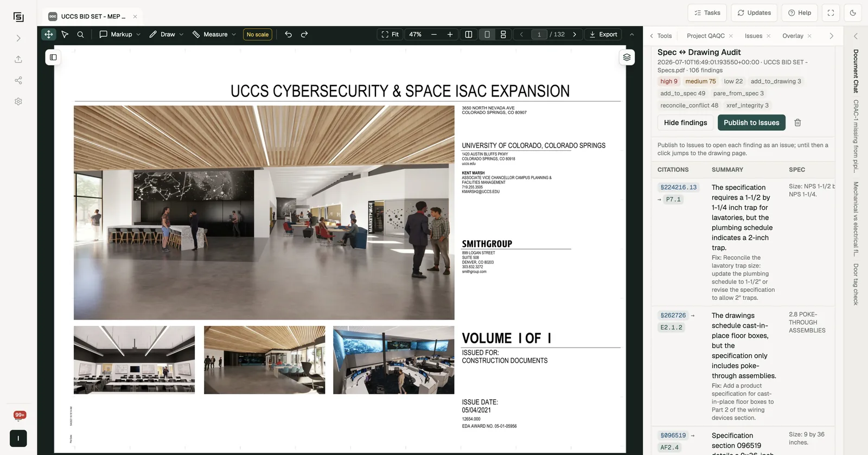Image resolution: width=868 pixels, height=455 pixels.
Task: Open the layers panel icon
Action: [x=627, y=57]
